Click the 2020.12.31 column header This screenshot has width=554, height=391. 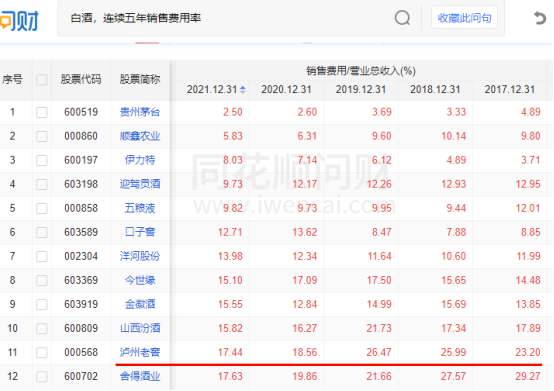pyautogui.click(x=287, y=90)
